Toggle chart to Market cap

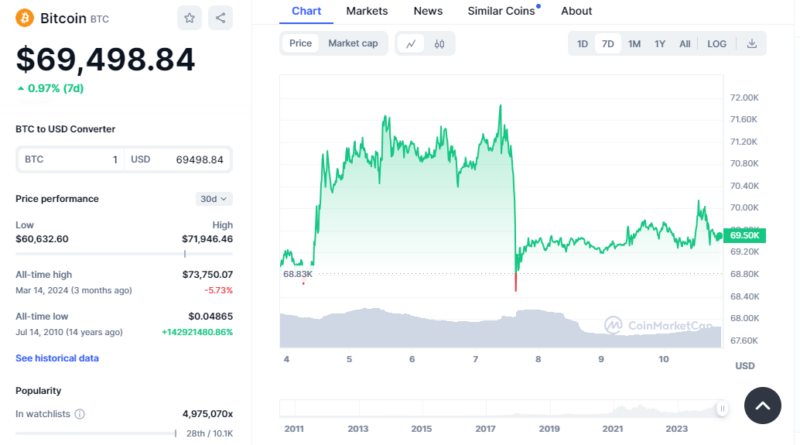pyautogui.click(x=353, y=43)
